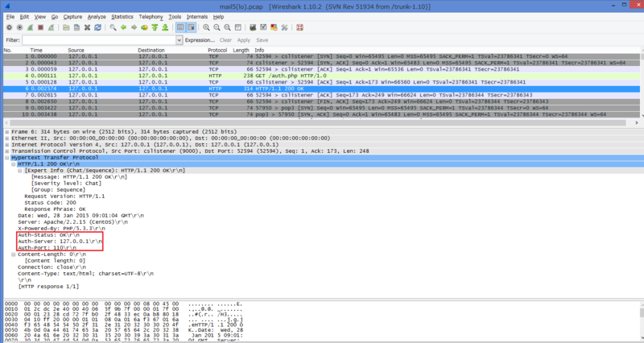The image size is (644, 343).
Task: Sort packets by Protocol column header
Action: click(217, 50)
